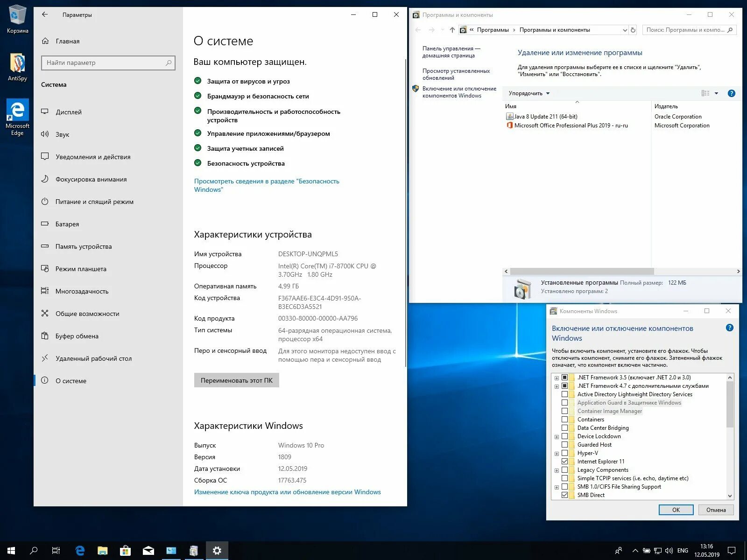Click the refresh button in Программы и компоненты
The height and width of the screenshot is (560, 747).
(x=633, y=30)
